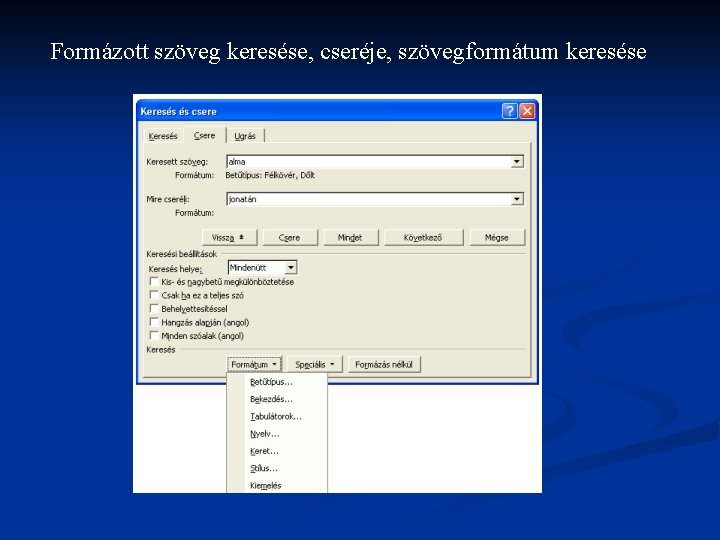The image size is (720, 540).
Task: Open the Formátum dropdown button
Action: (x=254, y=364)
